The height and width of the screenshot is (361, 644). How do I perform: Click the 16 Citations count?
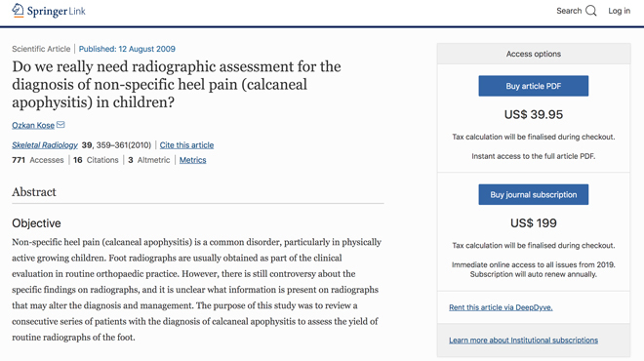click(x=96, y=160)
